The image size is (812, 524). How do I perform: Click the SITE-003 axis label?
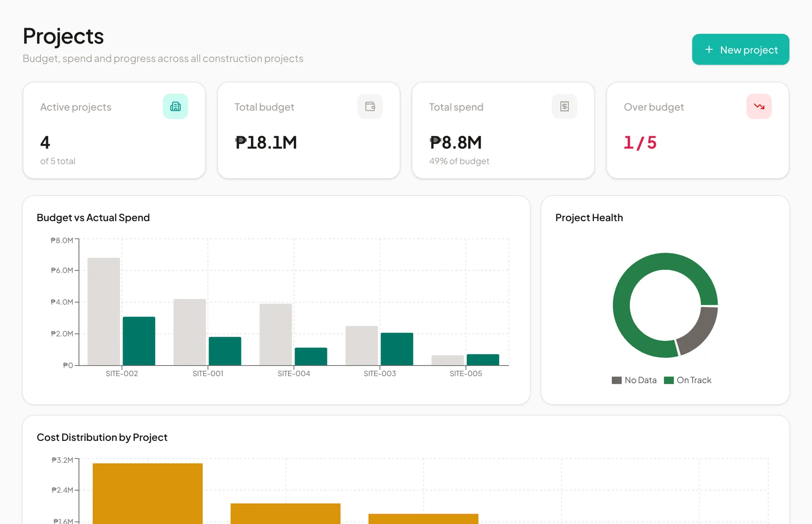click(380, 374)
